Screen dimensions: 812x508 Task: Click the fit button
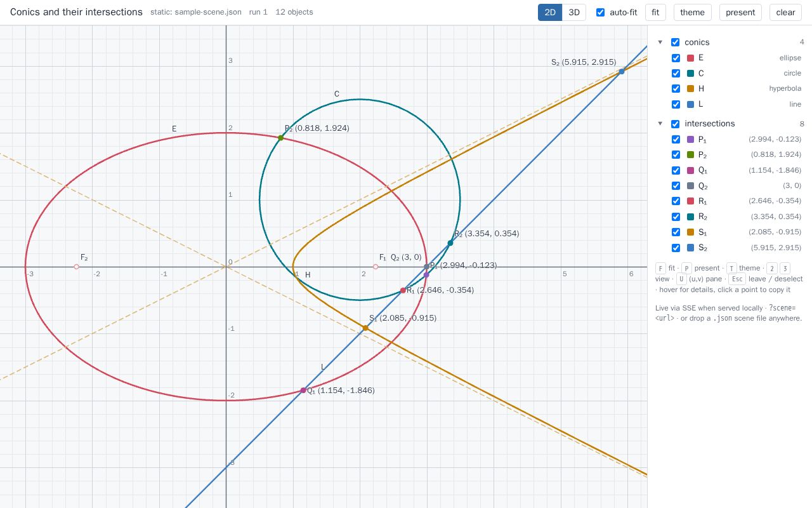click(x=655, y=12)
